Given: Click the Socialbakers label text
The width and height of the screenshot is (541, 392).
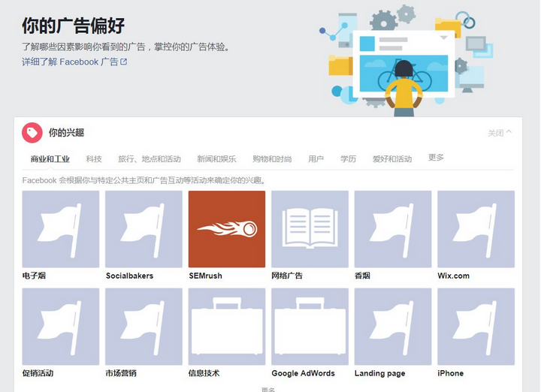Looking at the screenshot, I should click(x=129, y=276).
